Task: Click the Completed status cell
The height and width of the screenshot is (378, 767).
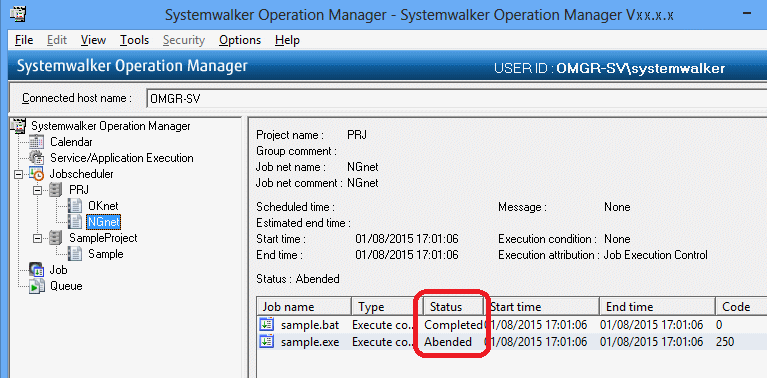Action: point(453,325)
